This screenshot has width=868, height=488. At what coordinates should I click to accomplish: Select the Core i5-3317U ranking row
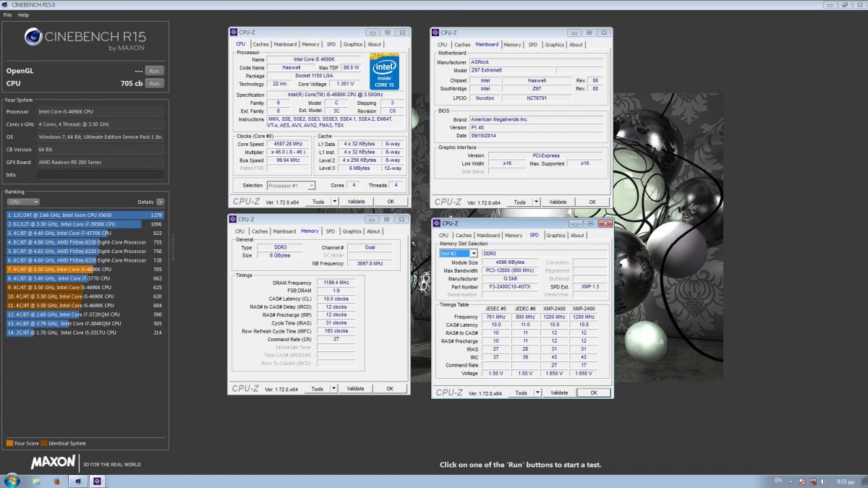(x=85, y=333)
